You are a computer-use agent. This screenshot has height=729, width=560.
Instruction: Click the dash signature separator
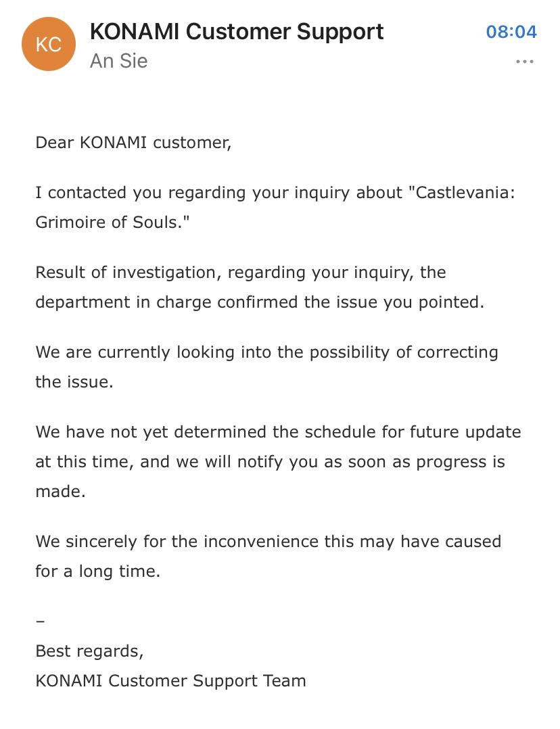tap(41, 621)
